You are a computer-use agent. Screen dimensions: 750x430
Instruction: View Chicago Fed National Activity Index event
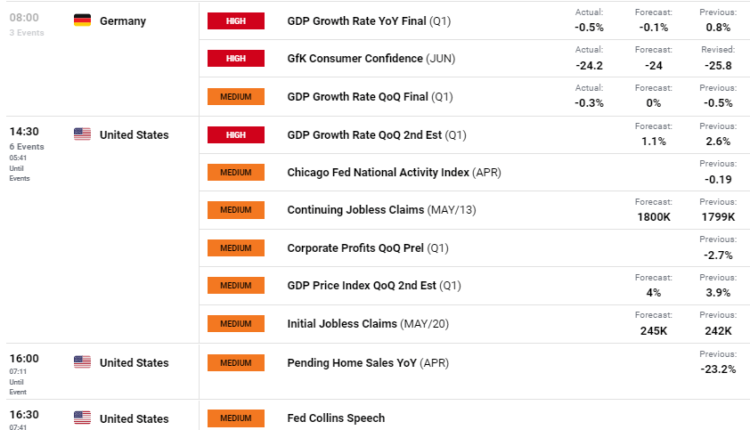pos(380,172)
